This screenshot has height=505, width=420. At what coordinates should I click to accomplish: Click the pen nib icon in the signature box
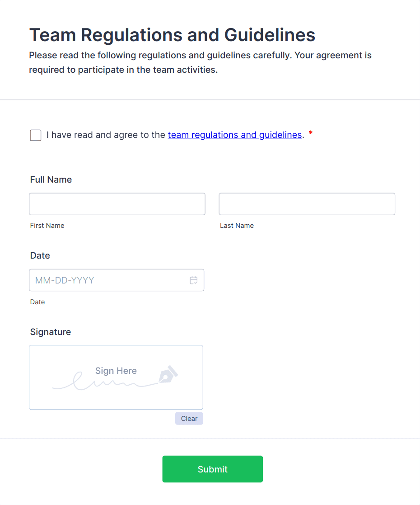pos(168,374)
